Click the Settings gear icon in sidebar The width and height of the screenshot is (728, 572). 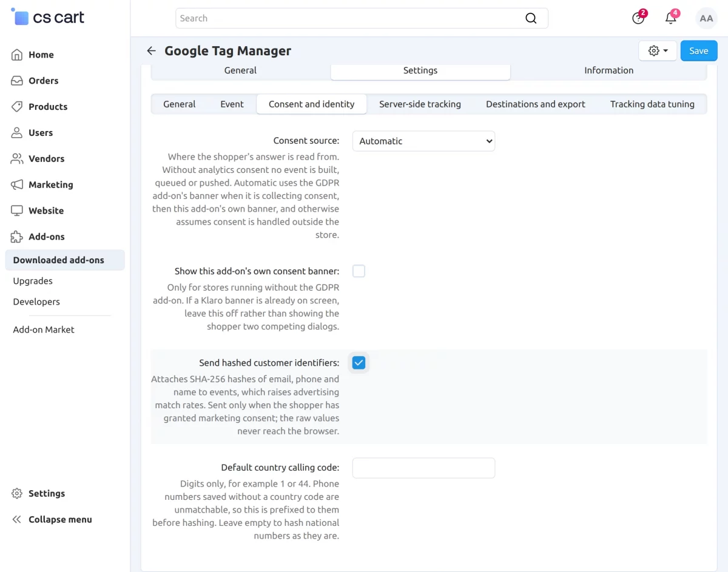click(17, 494)
